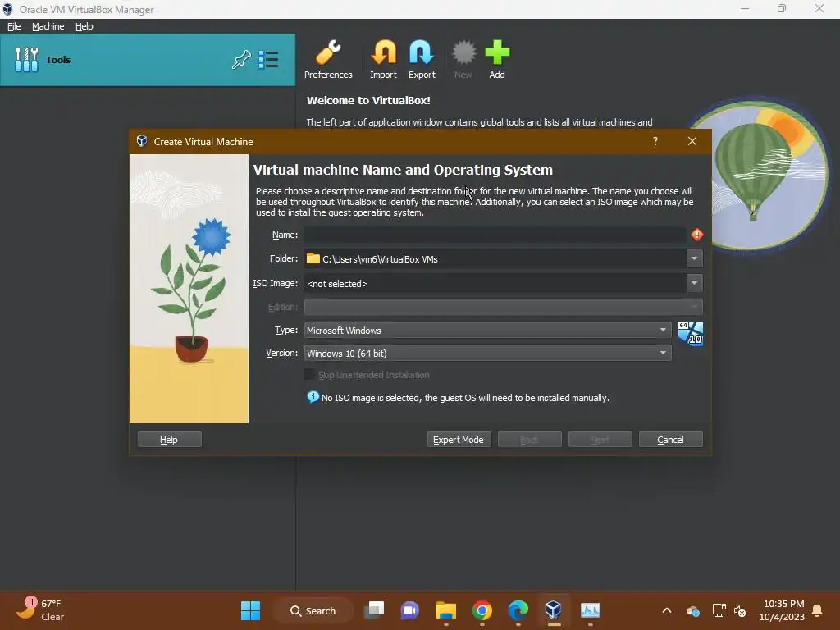Click VirtualBox icon on the taskbar

[554, 609]
